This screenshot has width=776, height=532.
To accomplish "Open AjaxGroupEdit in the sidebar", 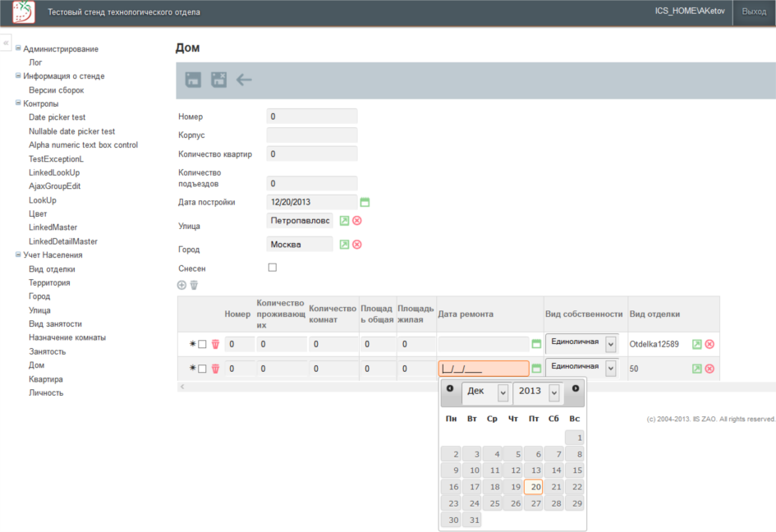I will (54, 186).
